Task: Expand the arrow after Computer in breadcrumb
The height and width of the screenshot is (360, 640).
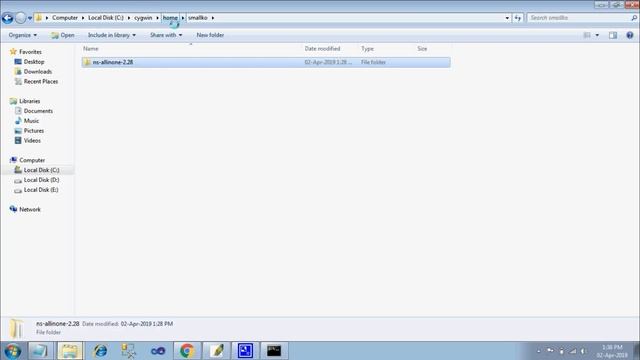Action: [82, 18]
